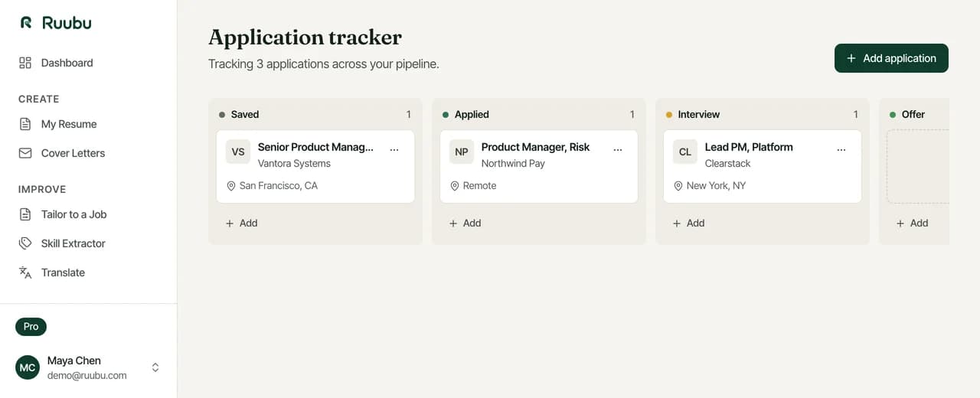Click the Northwind Pay company name

coord(513,164)
